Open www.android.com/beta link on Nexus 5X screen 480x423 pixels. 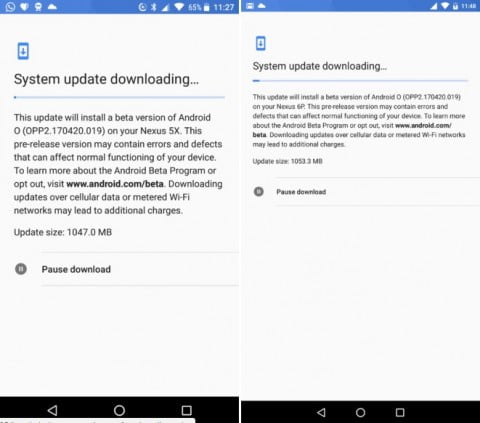point(115,184)
